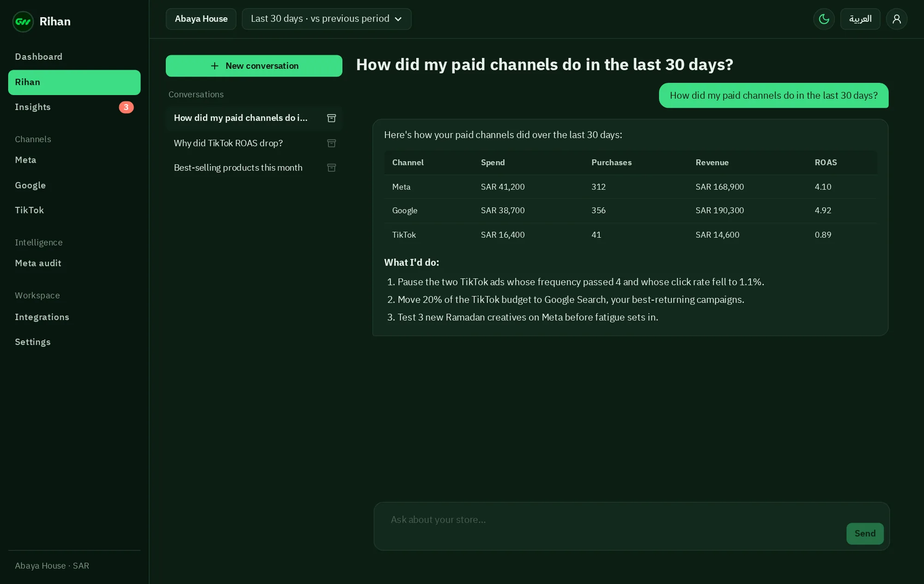Screen dimensions: 924x584
Task: Open the date range dropdown 'Last 30 days'
Action: click(327, 19)
